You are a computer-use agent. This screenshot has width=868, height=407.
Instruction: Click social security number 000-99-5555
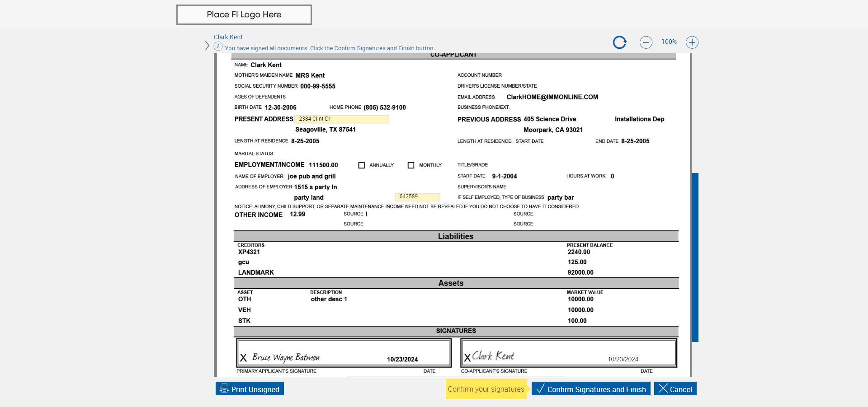click(x=318, y=86)
